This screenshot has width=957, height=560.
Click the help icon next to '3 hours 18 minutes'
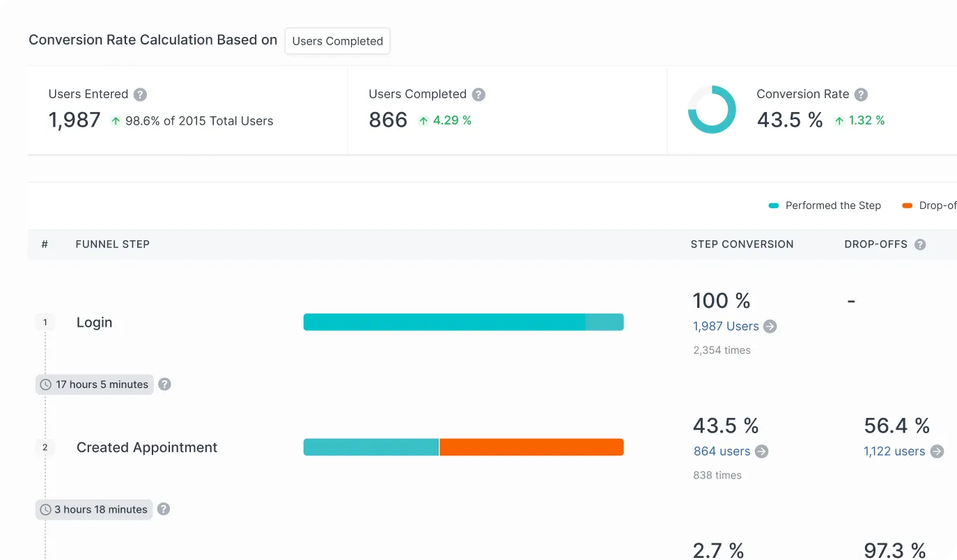coord(164,509)
